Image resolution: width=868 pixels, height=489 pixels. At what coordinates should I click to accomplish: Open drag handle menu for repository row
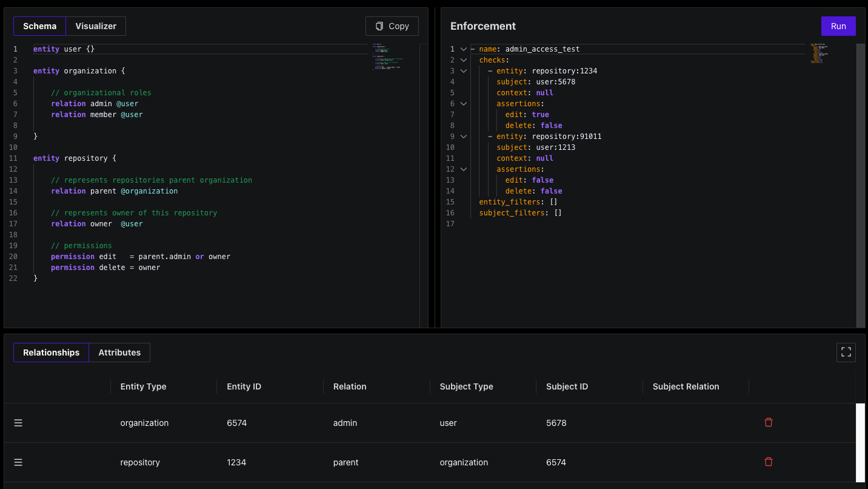pos(18,462)
